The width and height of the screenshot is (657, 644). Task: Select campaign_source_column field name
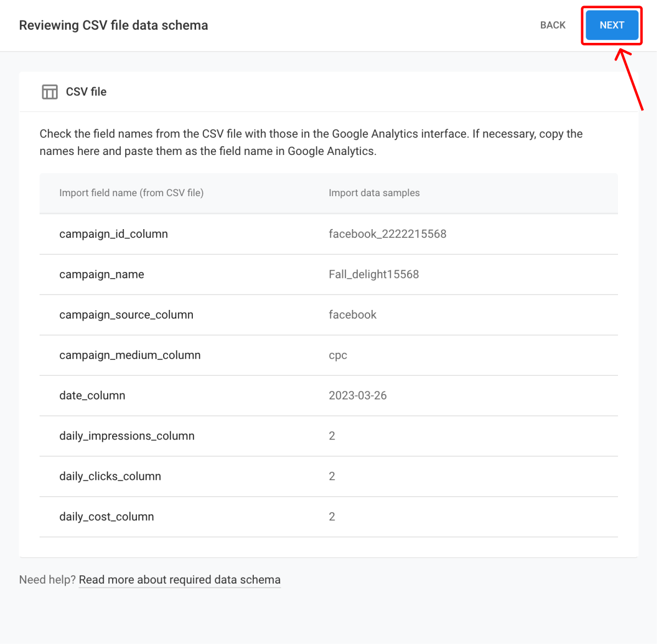[126, 315]
